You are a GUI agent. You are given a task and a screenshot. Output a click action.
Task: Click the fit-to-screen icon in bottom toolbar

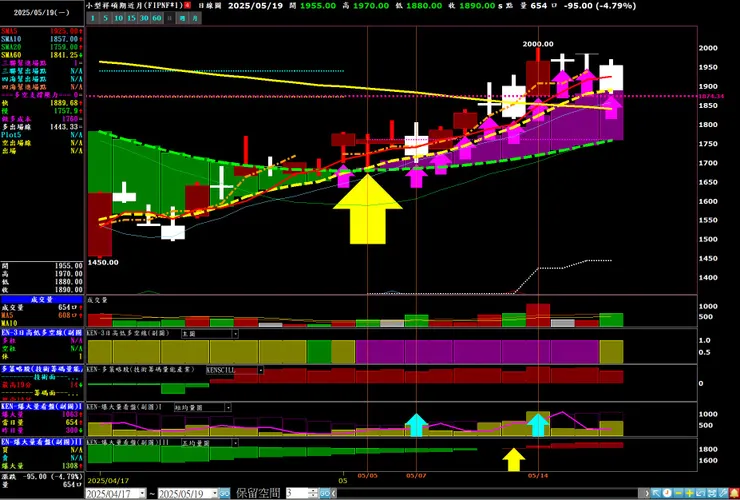pos(712,493)
